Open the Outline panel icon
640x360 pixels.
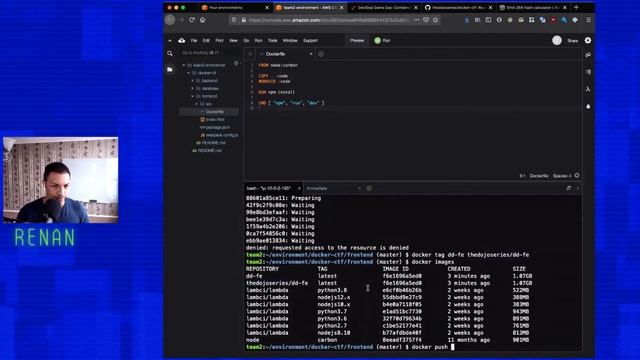click(x=588, y=72)
